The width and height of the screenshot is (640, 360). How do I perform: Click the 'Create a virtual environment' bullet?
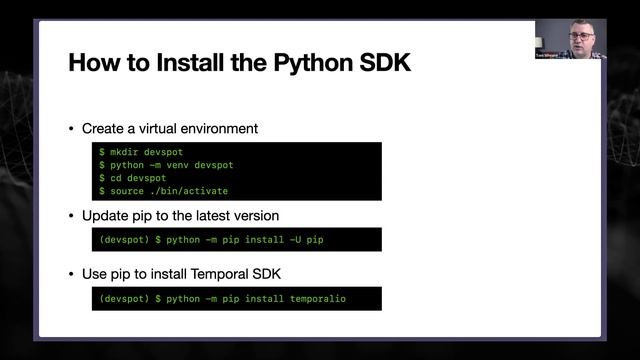[x=170, y=129]
